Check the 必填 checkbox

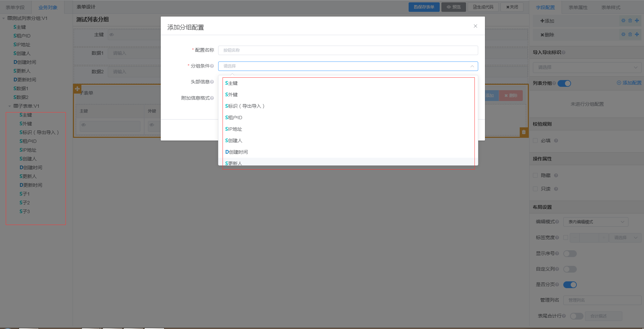[535, 141]
